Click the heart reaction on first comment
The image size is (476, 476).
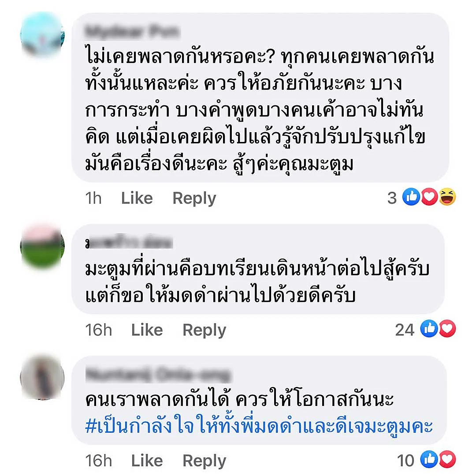(x=429, y=197)
